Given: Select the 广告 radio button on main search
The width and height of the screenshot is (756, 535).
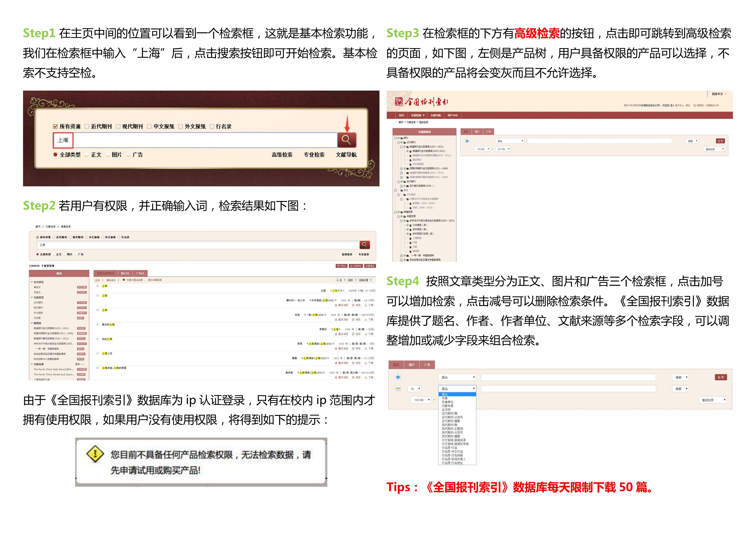Looking at the screenshot, I should pos(128,155).
